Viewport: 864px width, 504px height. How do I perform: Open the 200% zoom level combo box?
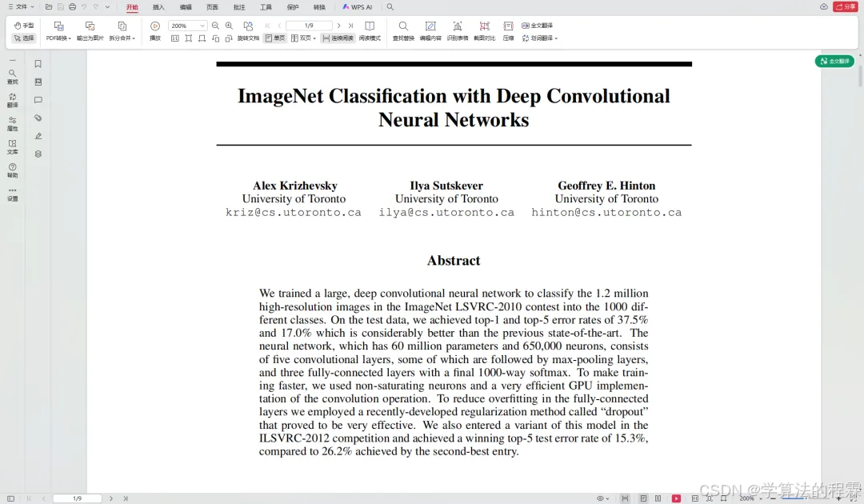point(187,26)
